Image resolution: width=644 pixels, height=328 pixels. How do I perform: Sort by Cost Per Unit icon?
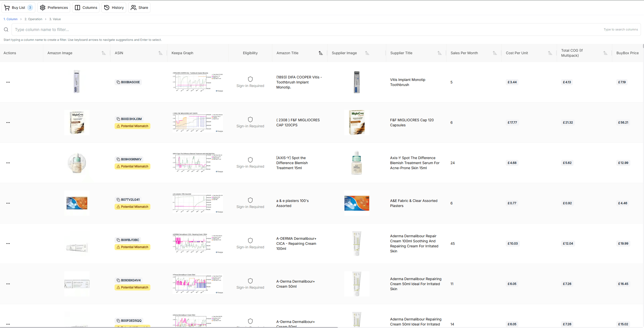[550, 53]
